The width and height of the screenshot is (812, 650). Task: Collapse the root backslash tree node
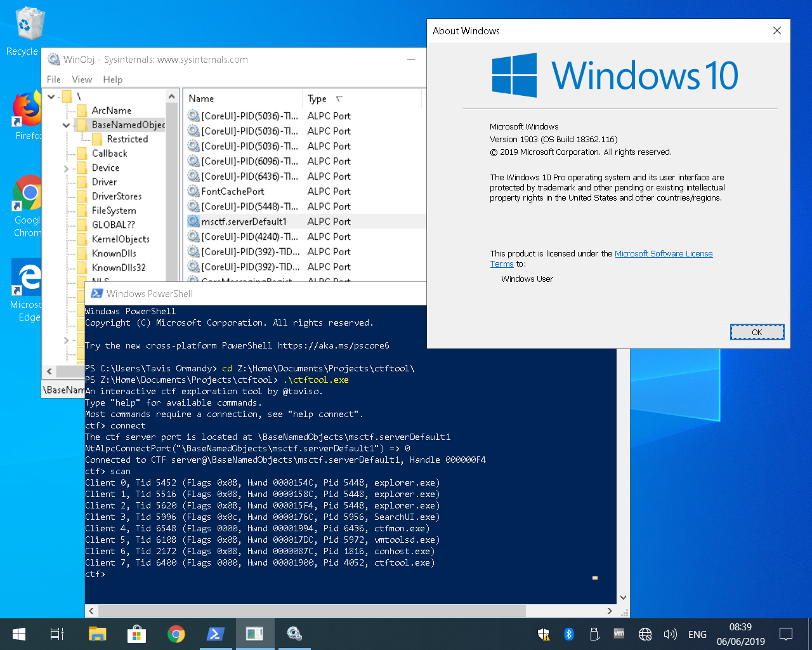tap(51, 96)
